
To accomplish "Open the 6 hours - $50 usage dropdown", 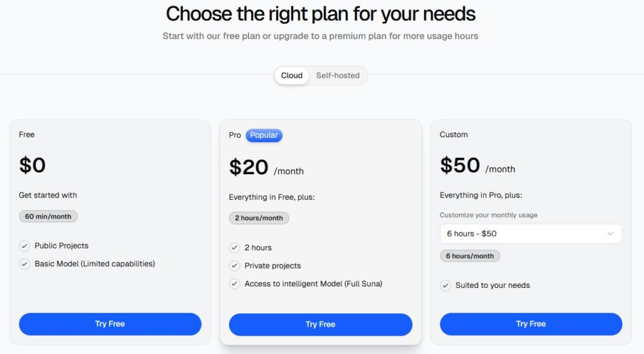I will tap(531, 234).
